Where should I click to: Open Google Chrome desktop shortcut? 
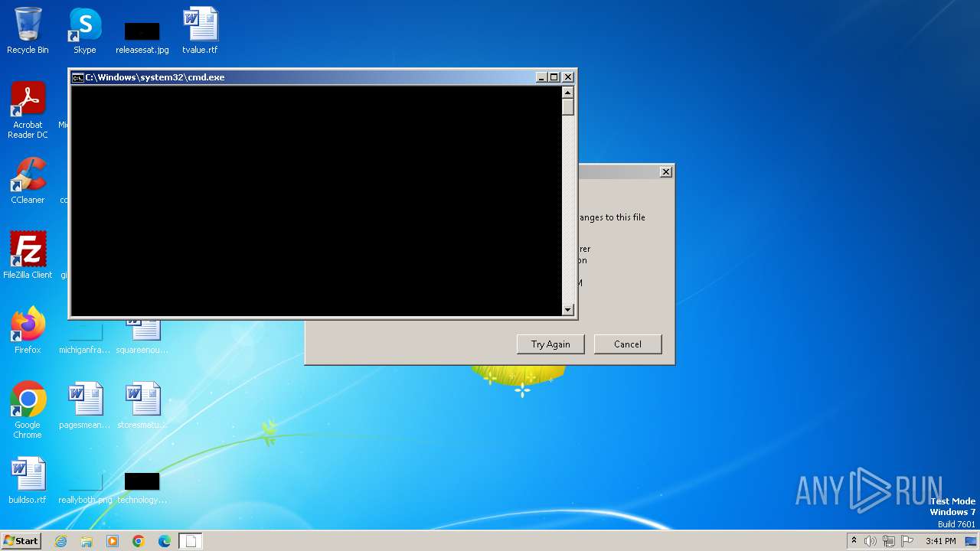28,409
